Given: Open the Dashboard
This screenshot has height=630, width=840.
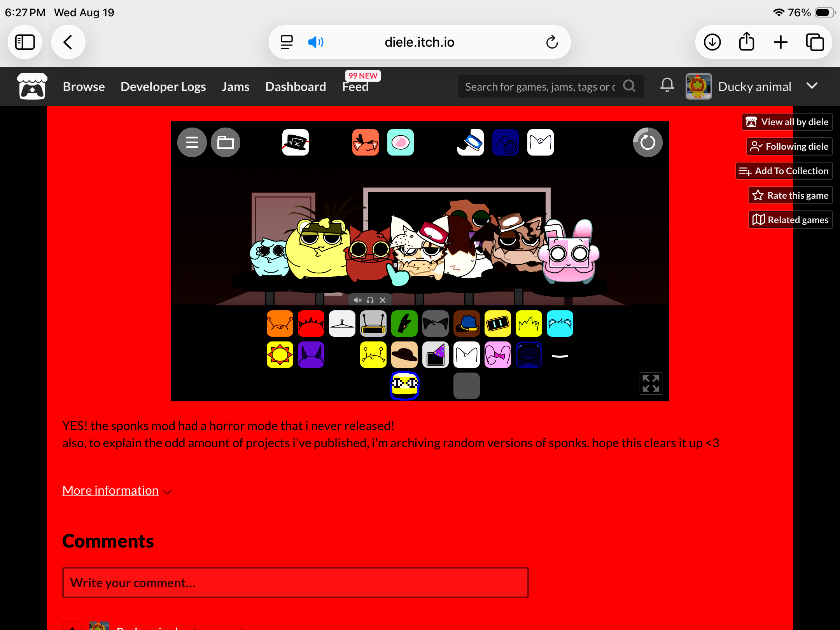Looking at the screenshot, I should (296, 86).
